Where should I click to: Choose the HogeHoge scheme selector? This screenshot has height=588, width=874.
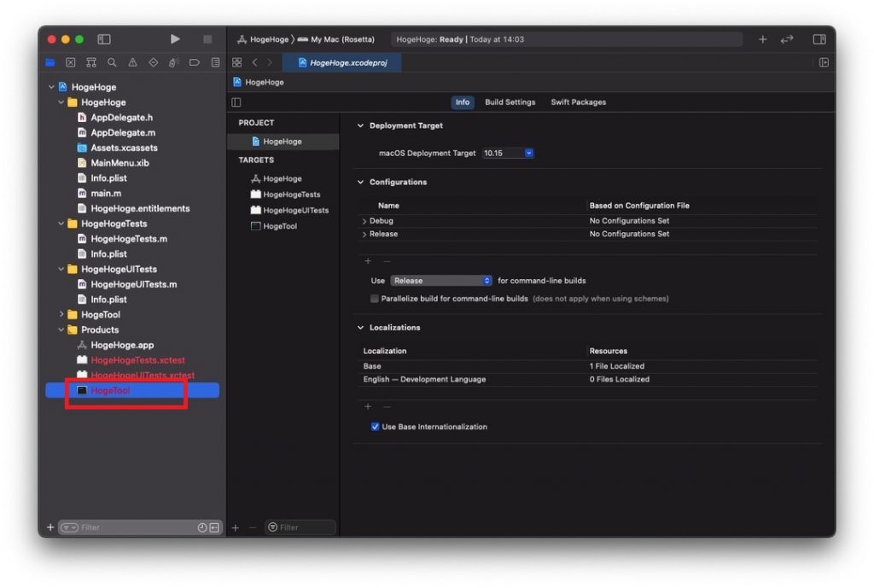click(x=263, y=39)
